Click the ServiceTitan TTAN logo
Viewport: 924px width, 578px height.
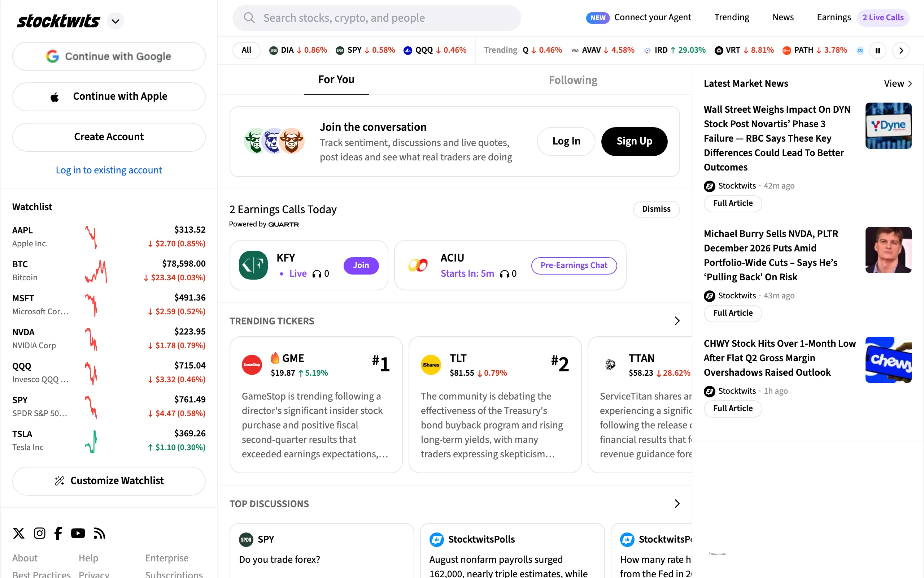[610, 365]
